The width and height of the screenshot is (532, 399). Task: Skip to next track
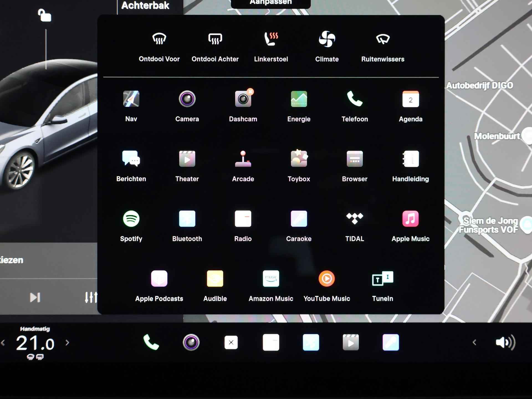coord(35,298)
